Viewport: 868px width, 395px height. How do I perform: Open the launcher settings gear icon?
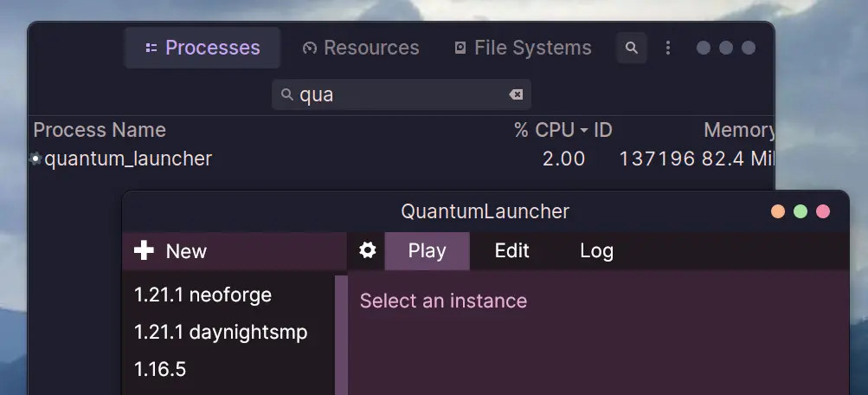[367, 251]
